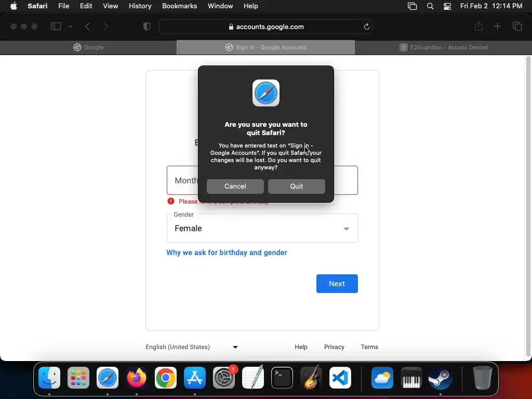This screenshot has height=399, width=532.
Task: Click the Safari icon in the Dock
Action: [108, 378]
